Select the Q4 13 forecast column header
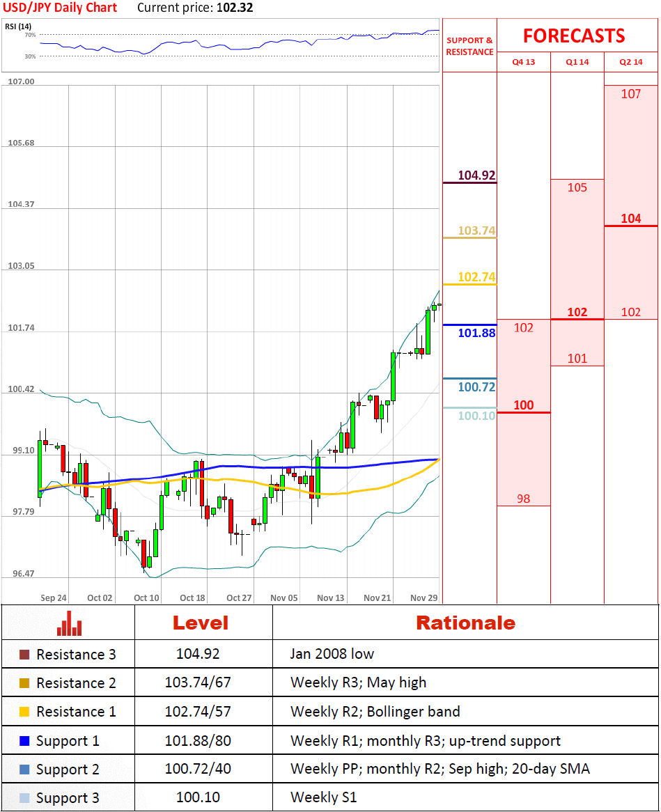The image size is (661, 812). [x=523, y=62]
